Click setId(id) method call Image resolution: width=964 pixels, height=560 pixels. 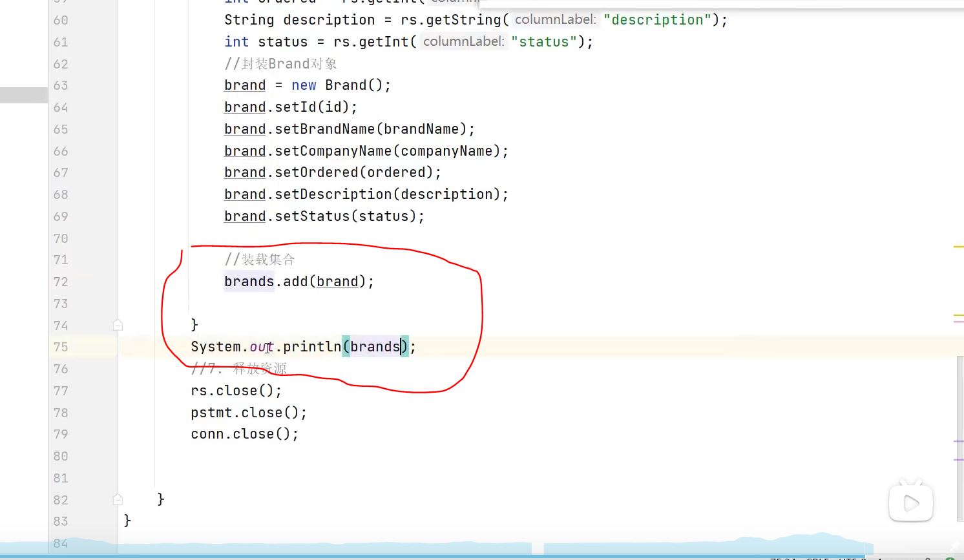pyautogui.click(x=312, y=107)
